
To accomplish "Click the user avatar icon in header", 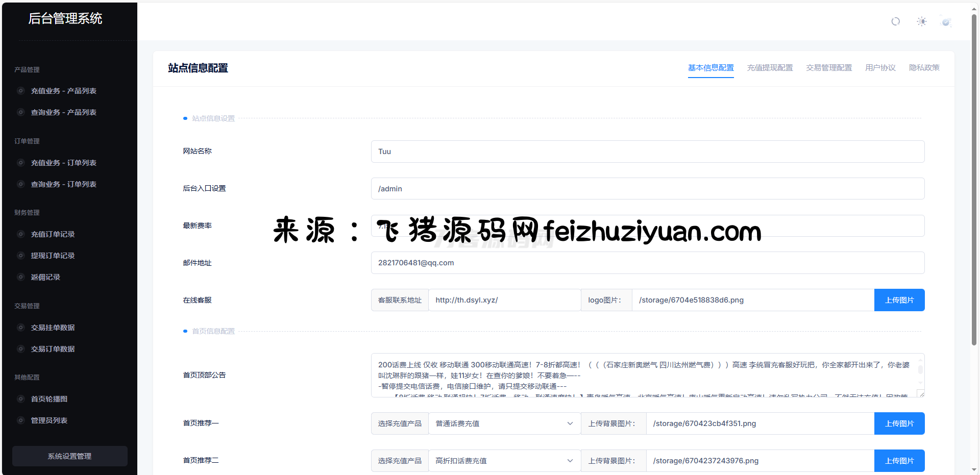I will 946,22.
